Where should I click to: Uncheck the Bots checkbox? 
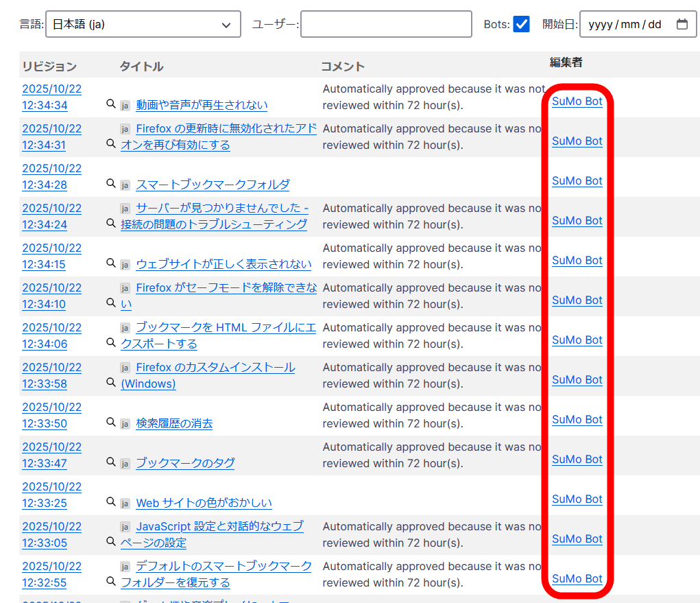point(522,24)
